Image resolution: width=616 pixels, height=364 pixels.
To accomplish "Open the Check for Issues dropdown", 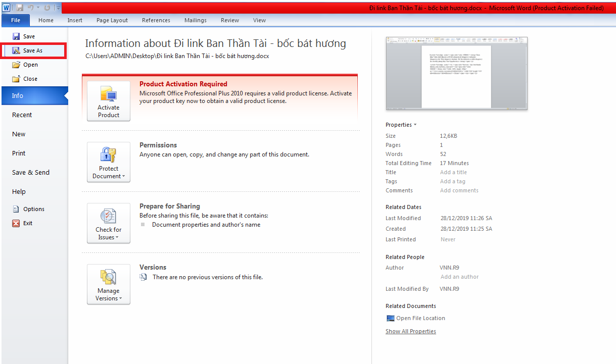I will click(109, 223).
